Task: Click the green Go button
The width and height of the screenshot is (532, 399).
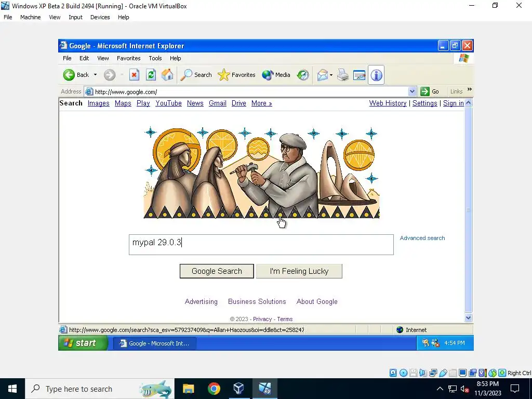Action: [430, 91]
